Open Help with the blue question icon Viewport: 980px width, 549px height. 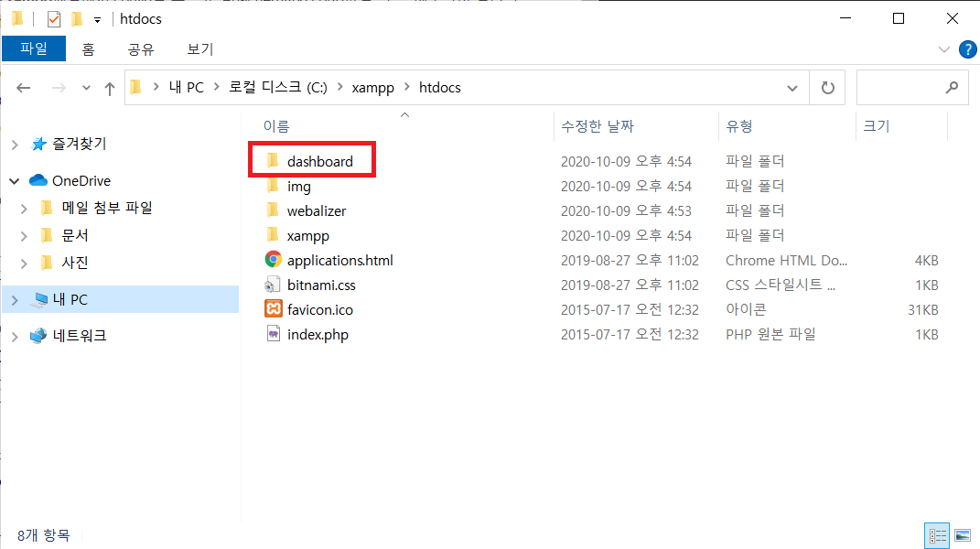[x=967, y=49]
